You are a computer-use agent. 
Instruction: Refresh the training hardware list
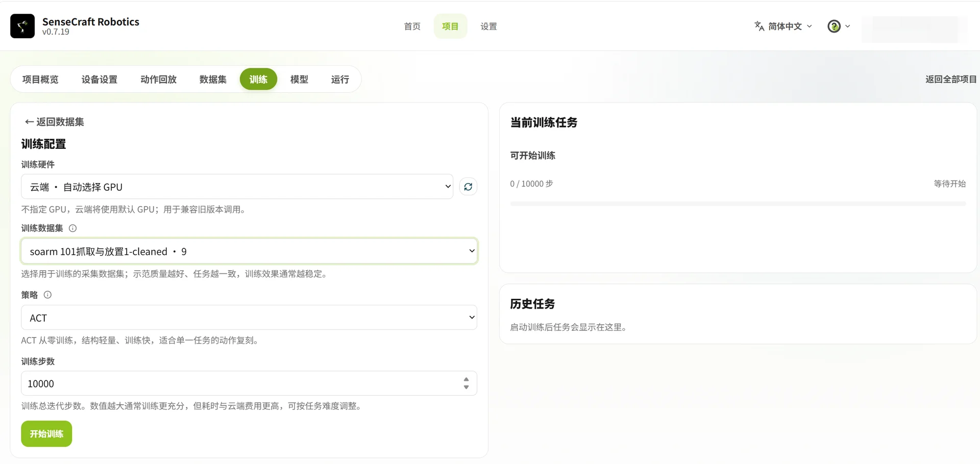[x=468, y=187]
